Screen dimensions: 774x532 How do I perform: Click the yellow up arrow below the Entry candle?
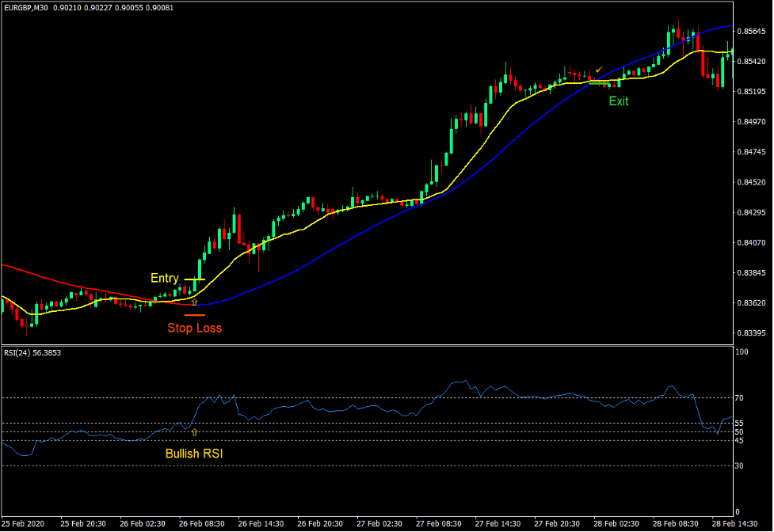click(x=195, y=302)
